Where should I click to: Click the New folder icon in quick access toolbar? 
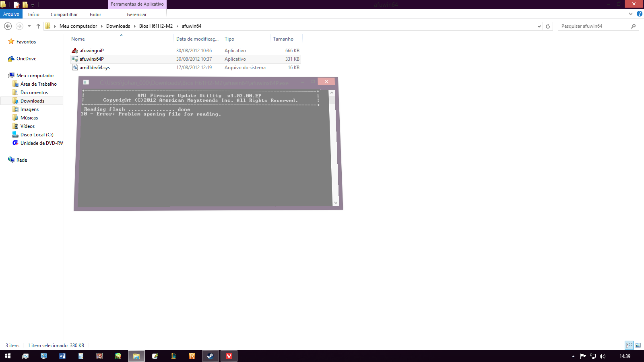[x=25, y=4]
